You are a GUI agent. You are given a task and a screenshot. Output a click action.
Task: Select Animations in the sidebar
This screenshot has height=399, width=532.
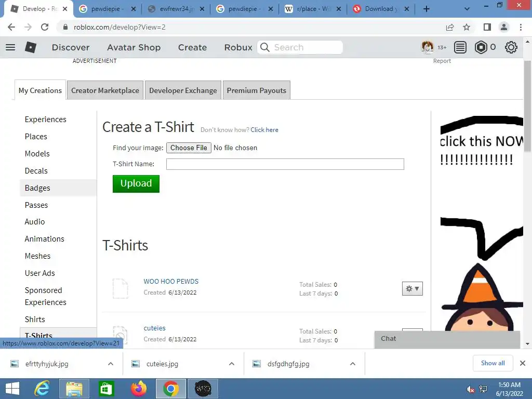pos(45,238)
